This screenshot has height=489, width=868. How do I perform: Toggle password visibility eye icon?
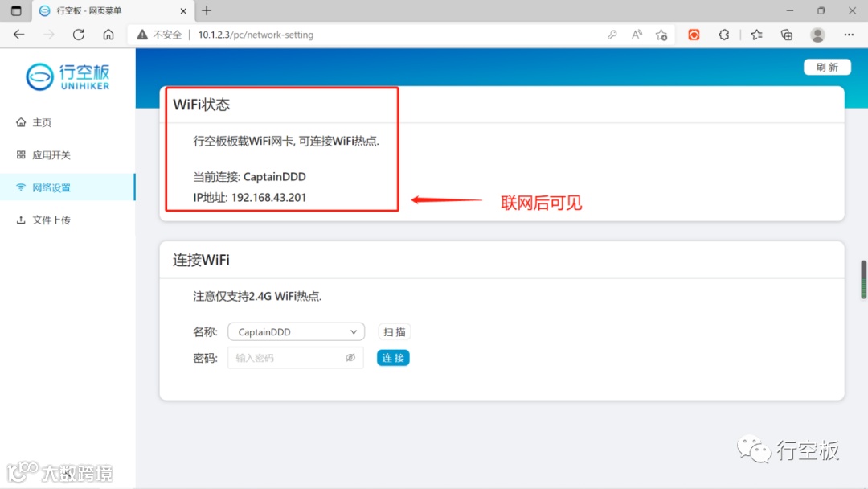(350, 358)
